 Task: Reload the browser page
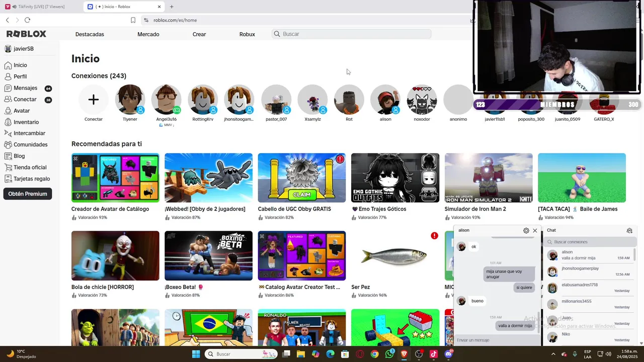tap(27, 20)
